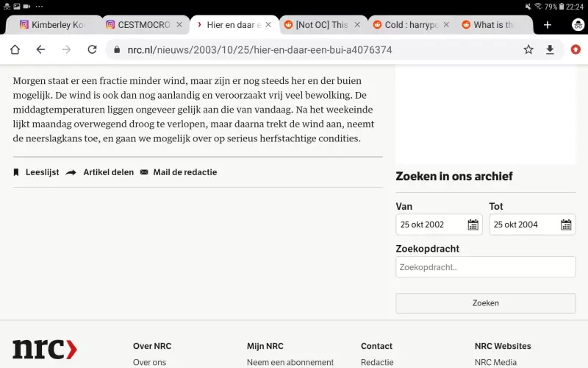Click the NRC logo in footer
The width and height of the screenshot is (588, 368).
(45, 349)
